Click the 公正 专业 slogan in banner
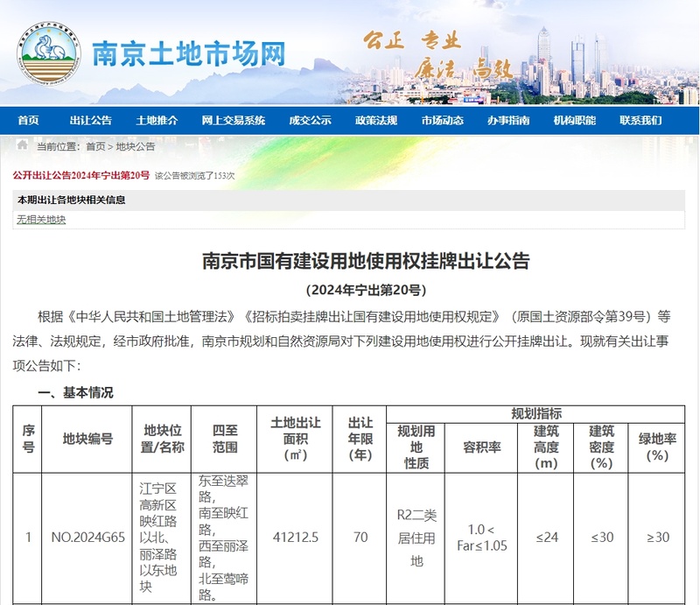The image size is (700, 605). tap(412, 40)
